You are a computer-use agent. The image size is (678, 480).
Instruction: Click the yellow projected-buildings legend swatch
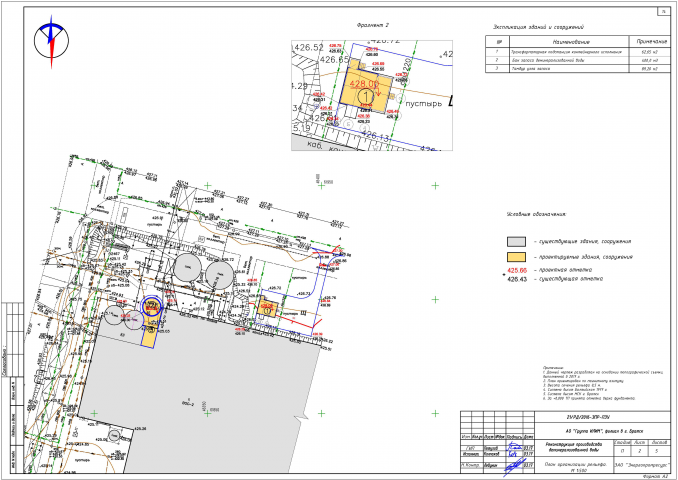[x=516, y=257]
